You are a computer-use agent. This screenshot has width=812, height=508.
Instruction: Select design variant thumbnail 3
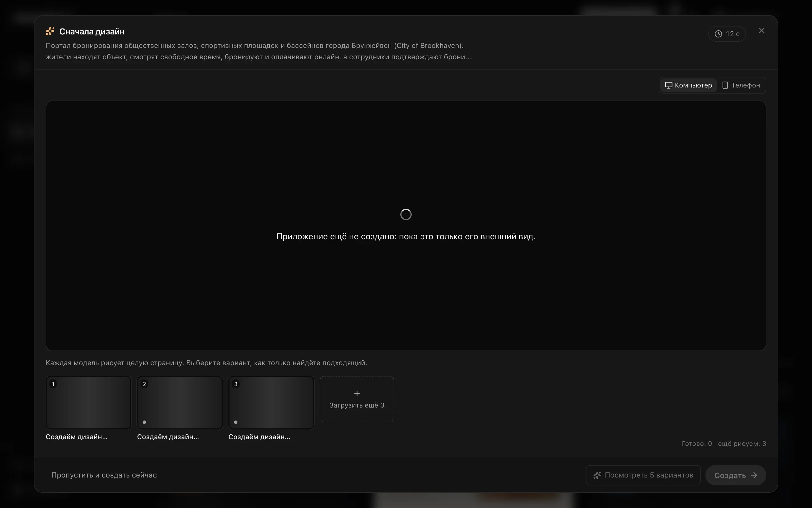[x=271, y=402]
